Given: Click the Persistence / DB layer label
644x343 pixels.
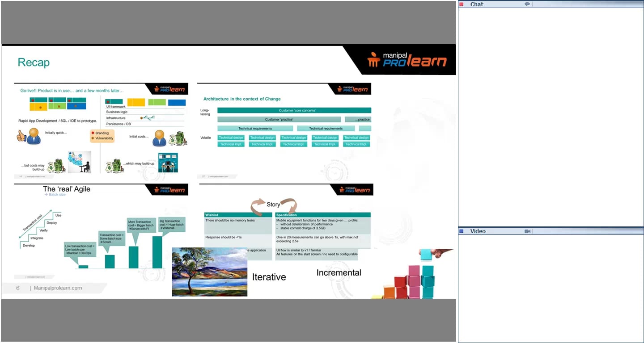Looking at the screenshot, I should [x=119, y=124].
